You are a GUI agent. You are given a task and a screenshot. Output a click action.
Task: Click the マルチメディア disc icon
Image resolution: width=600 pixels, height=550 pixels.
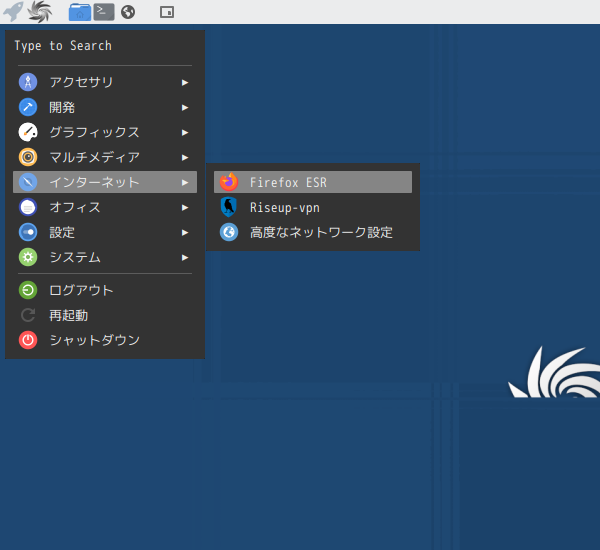pos(28,157)
